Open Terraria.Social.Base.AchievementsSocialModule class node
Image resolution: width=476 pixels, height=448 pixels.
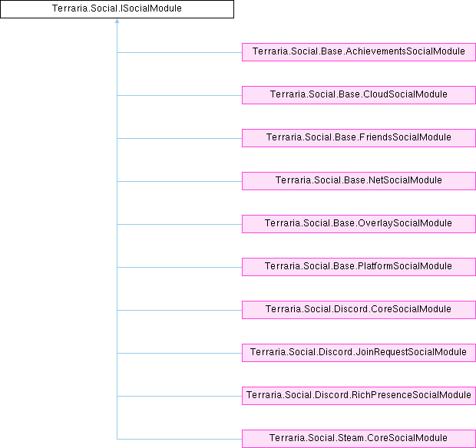point(359,52)
